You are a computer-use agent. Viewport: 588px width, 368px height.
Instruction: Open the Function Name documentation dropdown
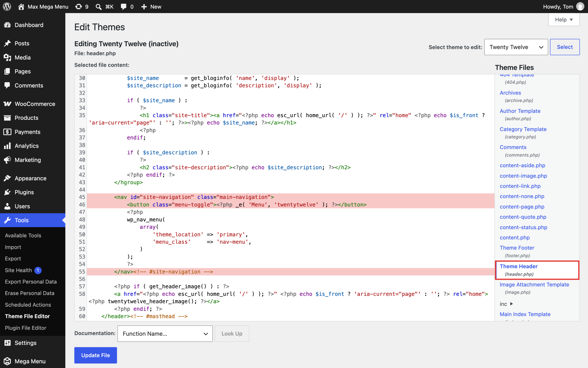point(165,334)
